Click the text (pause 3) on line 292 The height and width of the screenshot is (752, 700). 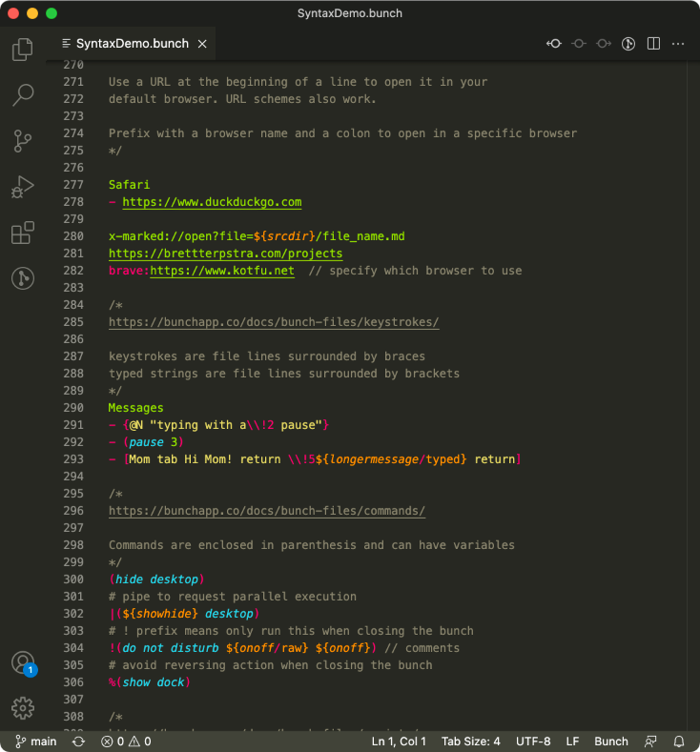pos(153,442)
